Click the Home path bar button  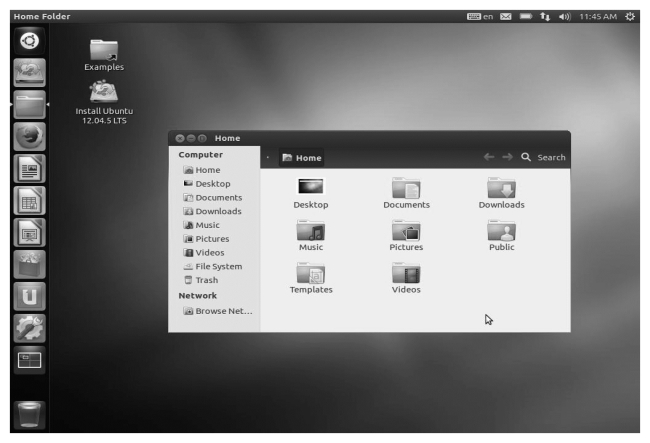click(302, 158)
